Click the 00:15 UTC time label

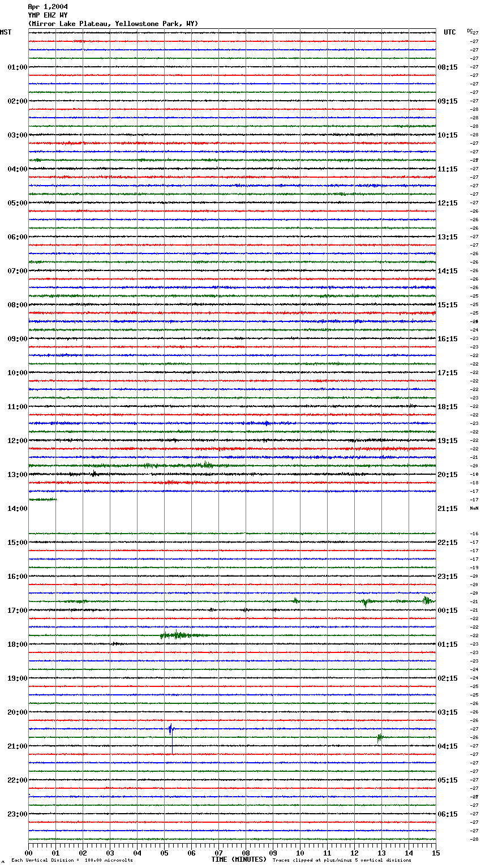[x=448, y=611]
